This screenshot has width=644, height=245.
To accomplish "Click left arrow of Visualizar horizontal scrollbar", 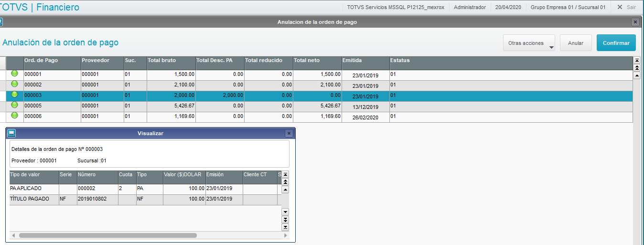I will (x=13, y=235).
